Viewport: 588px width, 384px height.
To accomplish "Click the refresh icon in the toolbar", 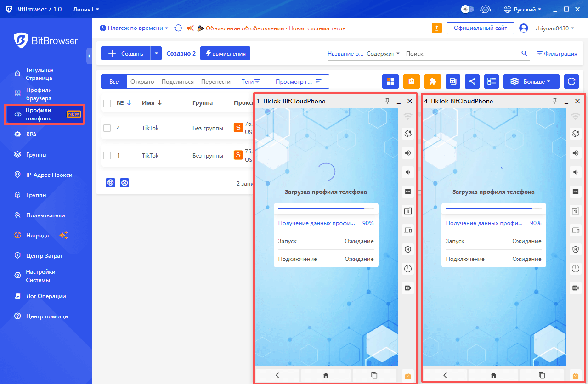I will point(571,81).
